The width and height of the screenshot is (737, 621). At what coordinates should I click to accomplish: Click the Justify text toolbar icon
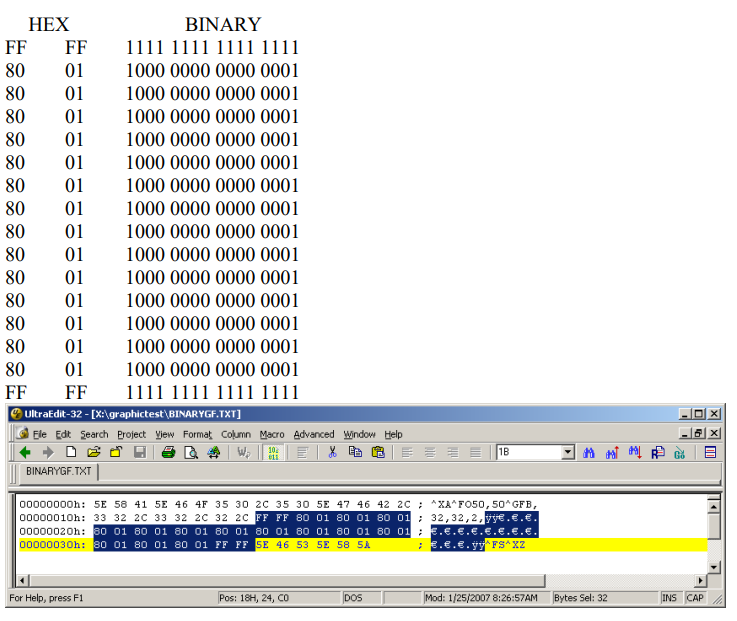click(x=476, y=453)
